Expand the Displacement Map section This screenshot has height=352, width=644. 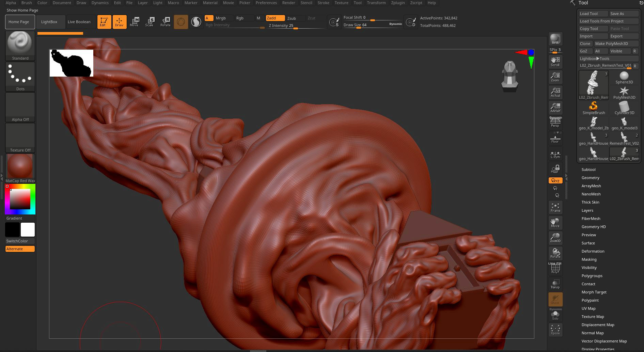[x=598, y=325]
